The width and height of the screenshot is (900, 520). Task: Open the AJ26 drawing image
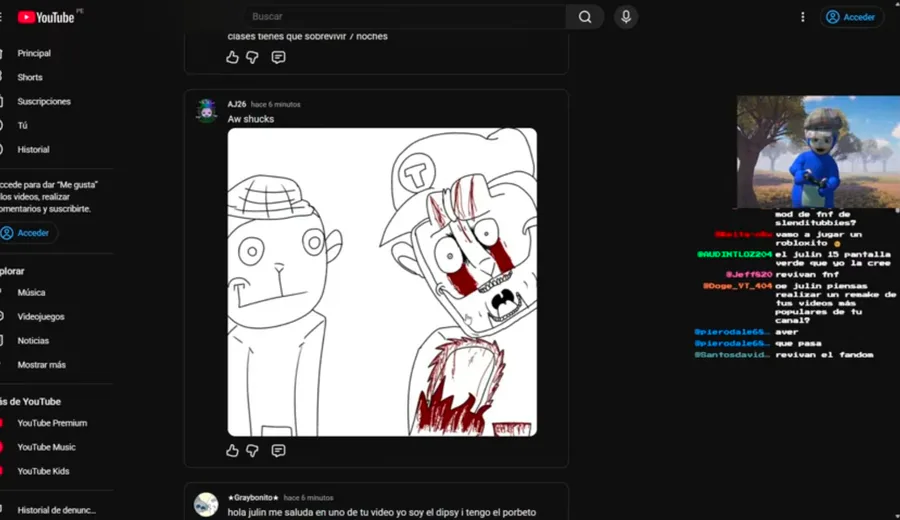pyautogui.click(x=382, y=282)
